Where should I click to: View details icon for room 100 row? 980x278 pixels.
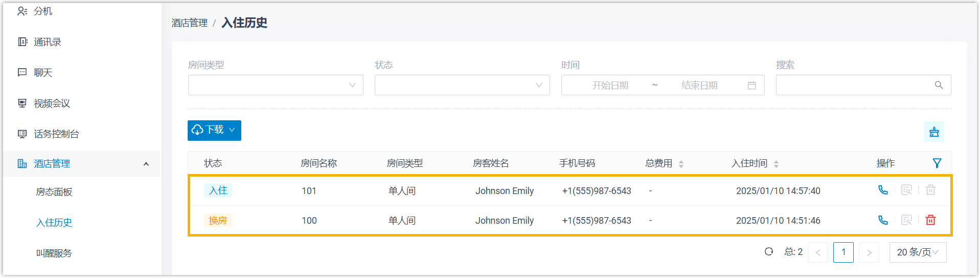pyautogui.click(x=906, y=220)
